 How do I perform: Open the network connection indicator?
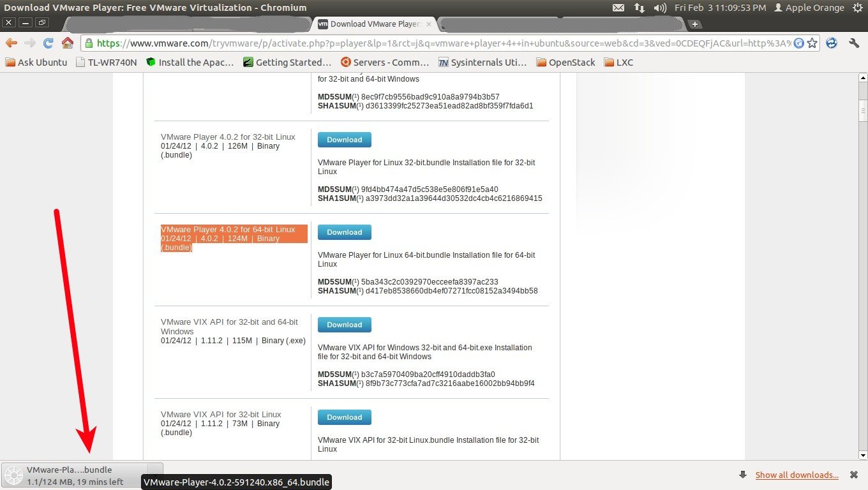tap(639, 8)
